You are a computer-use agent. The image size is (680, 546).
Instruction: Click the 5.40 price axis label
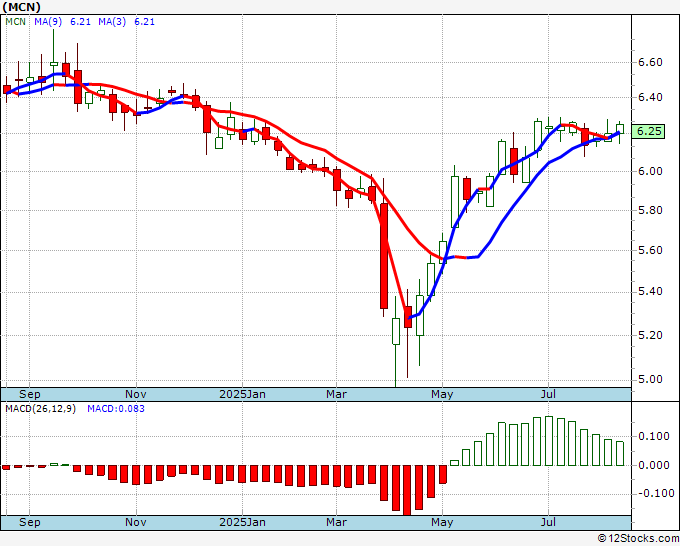tap(650, 291)
